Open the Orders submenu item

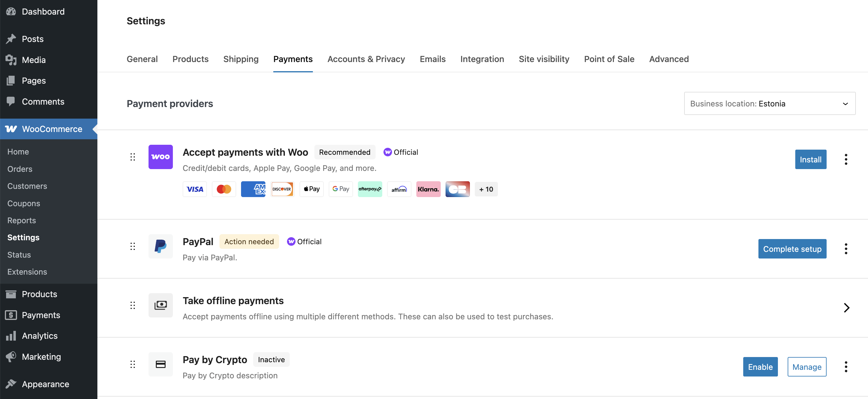(x=20, y=169)
